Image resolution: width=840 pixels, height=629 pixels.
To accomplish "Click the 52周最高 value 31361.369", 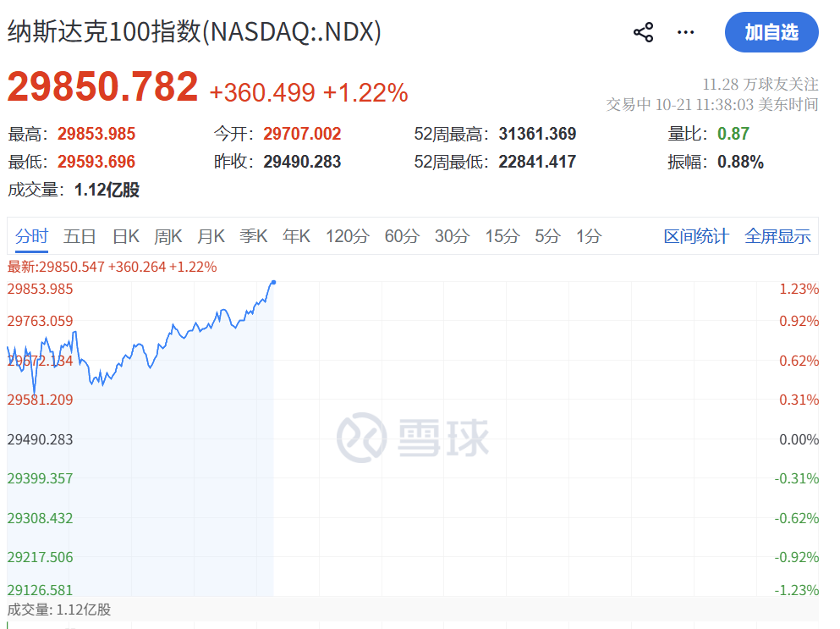I will [537, 134].
